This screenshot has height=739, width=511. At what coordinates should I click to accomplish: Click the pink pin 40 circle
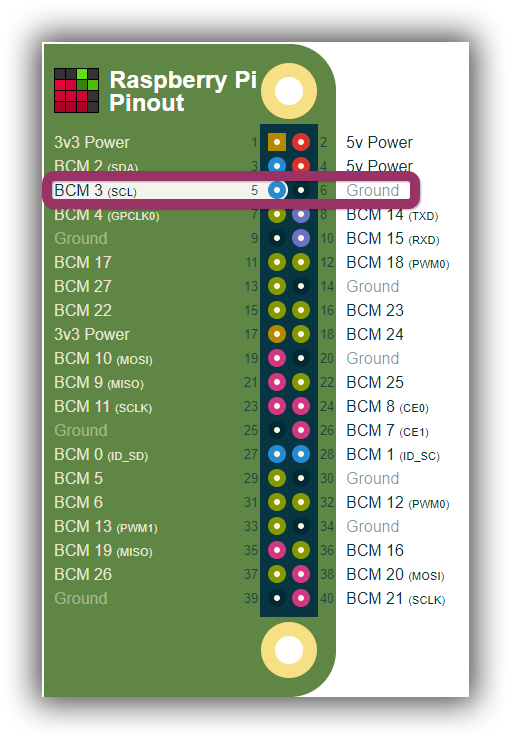[301, 598]
